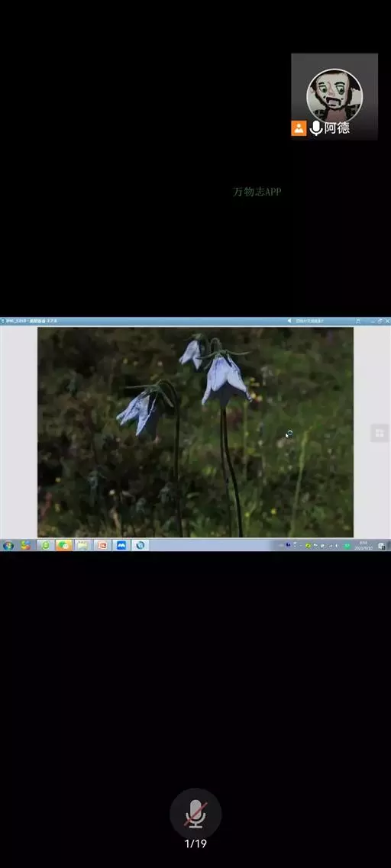Open the image viewer icon on the taskbar

pyautogui.click(x=140, y=545)
